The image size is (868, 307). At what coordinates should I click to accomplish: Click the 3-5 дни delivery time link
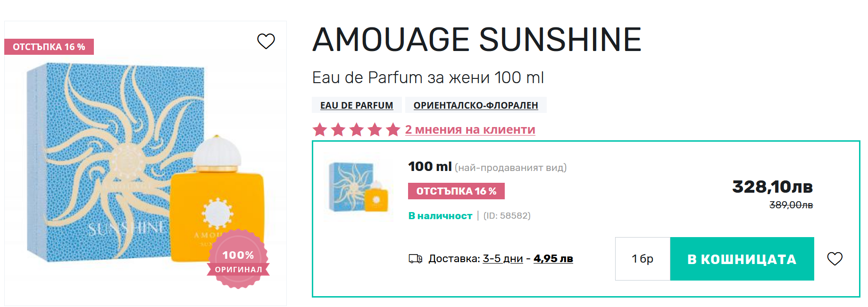point(502,259)
